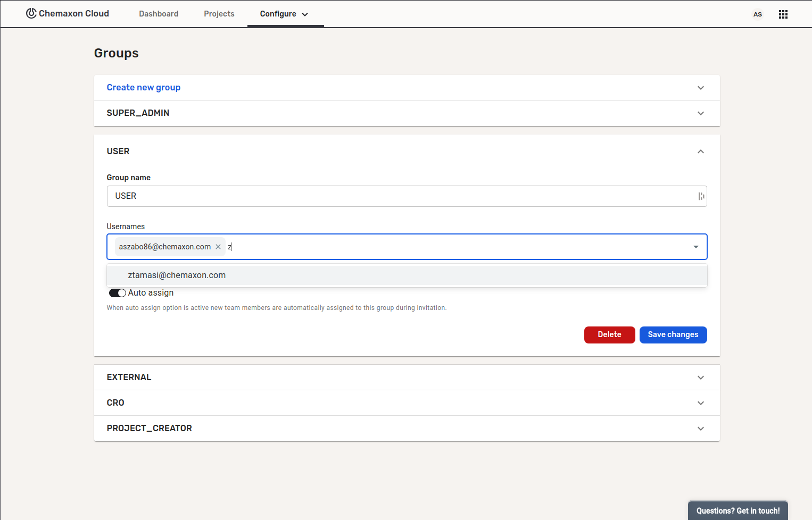Toggle the Auto assign switch
812x520 pixels.
[x=117, y=293]
